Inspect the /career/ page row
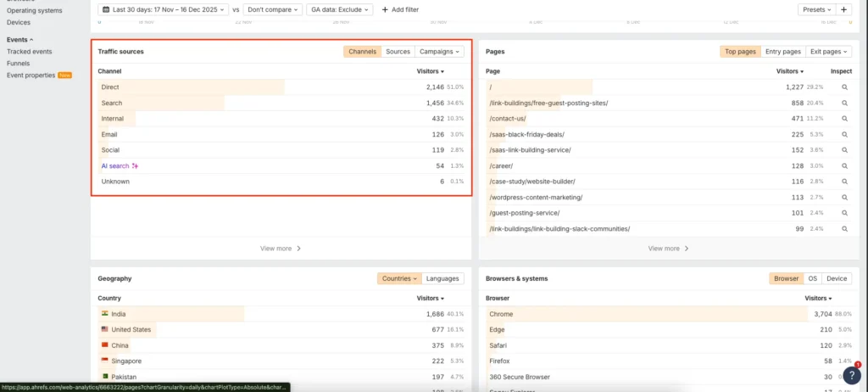The width and height of the screenshot is (868, 392). pos(845,165)
